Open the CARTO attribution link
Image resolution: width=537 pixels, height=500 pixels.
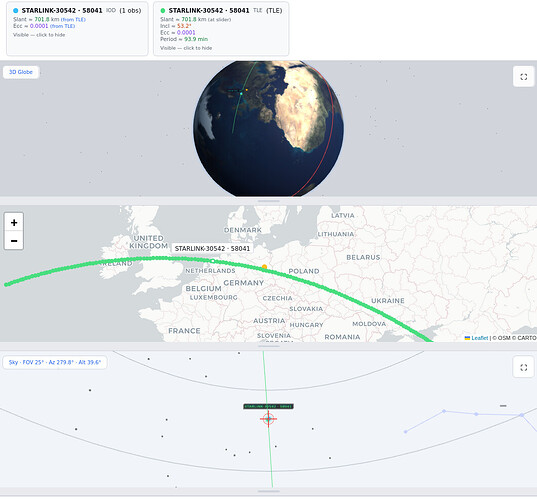click(x=527, y=338)
